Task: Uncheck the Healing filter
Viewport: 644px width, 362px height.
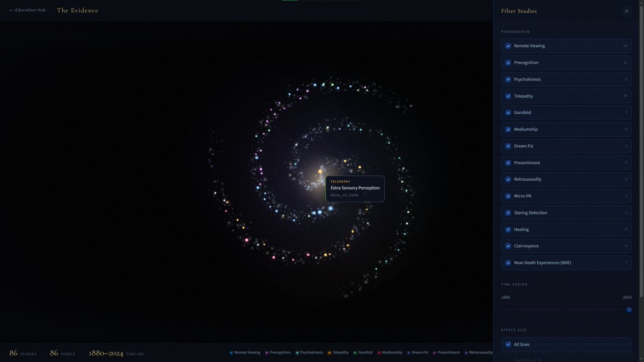Action: (508, 230)
